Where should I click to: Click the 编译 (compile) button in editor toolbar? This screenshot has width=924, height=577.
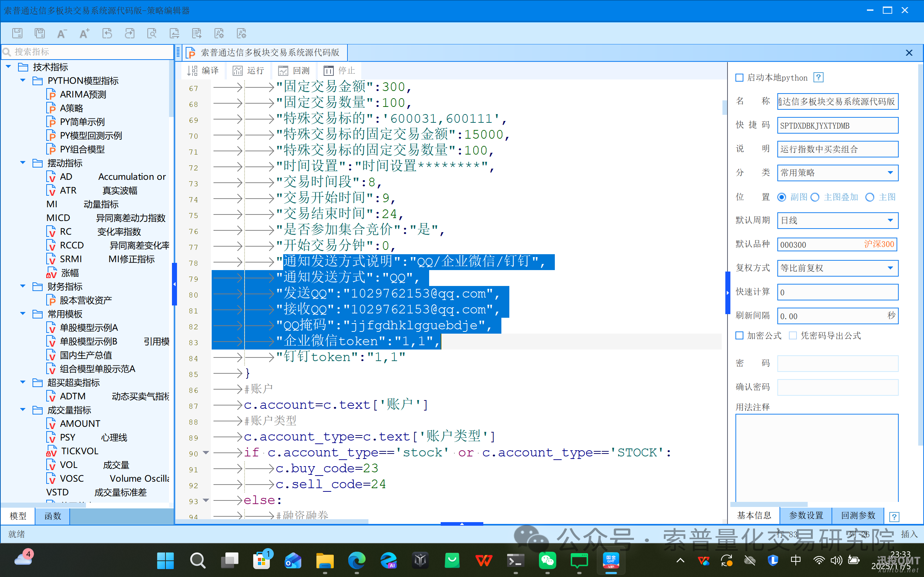[x=203, y=70]
